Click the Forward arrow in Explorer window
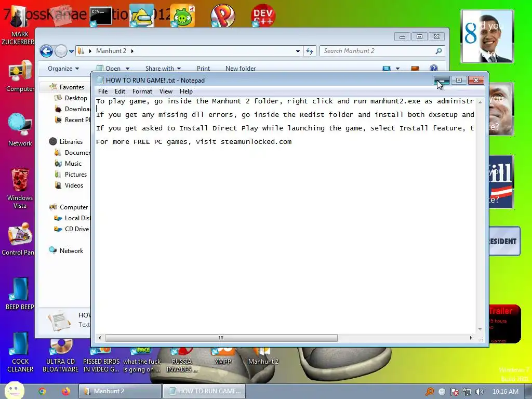Screen dimensions: 532x399 click(x=61, y=51)
